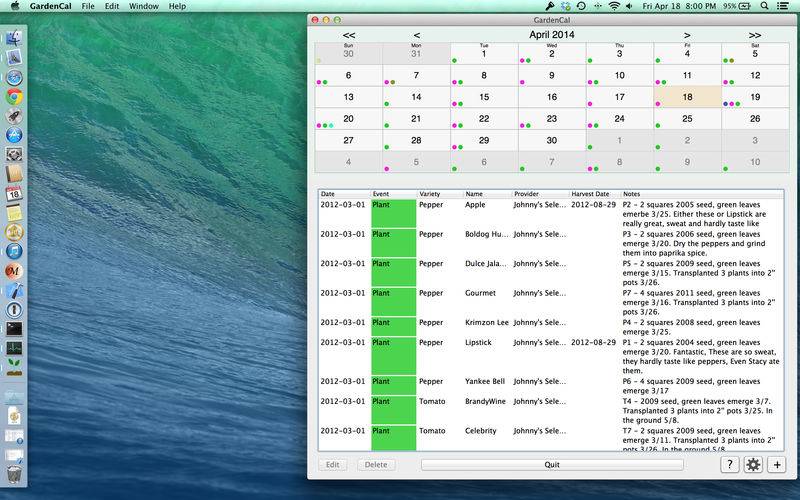Click the volume icon in menu bar

629,6
